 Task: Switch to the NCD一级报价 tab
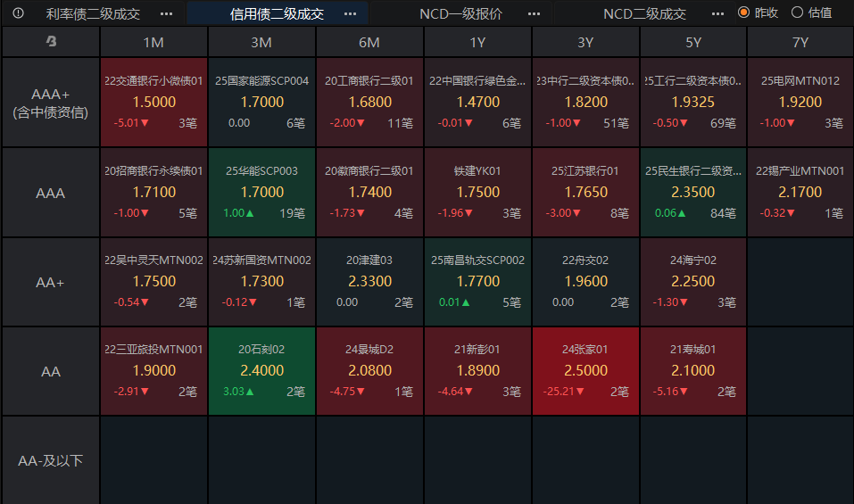pos(460,13)
